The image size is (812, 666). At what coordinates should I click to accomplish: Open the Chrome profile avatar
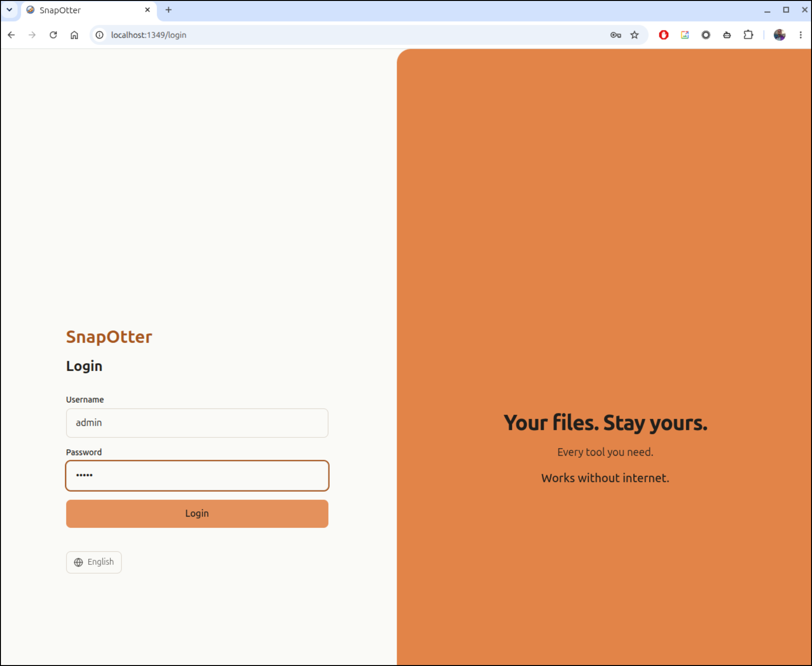click(x=780, y=35)
